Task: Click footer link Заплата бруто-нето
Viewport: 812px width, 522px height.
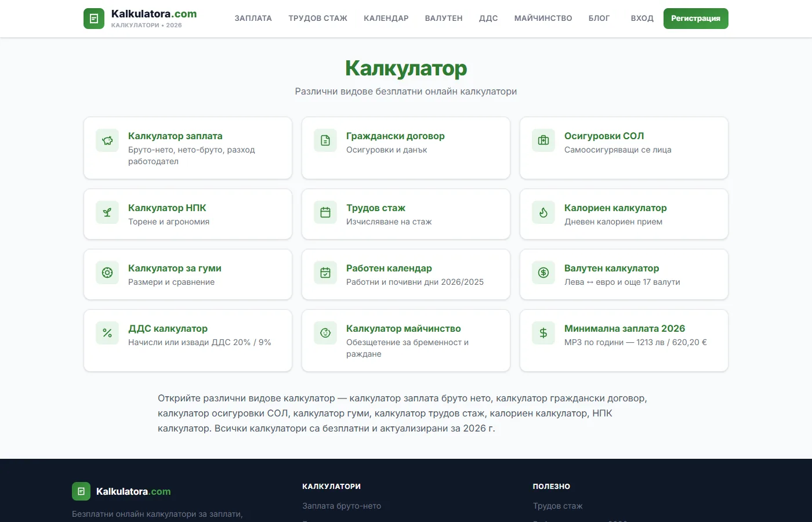Action: click(342, 506)
